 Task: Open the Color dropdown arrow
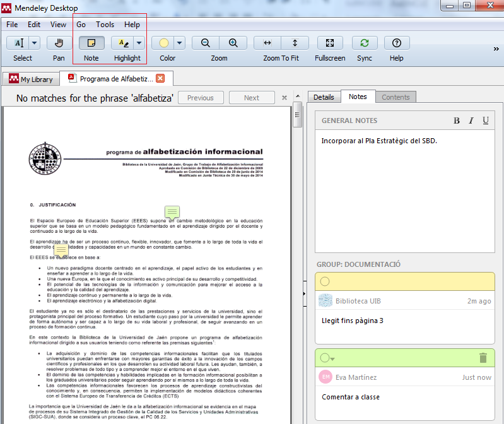tap(180, 43)
